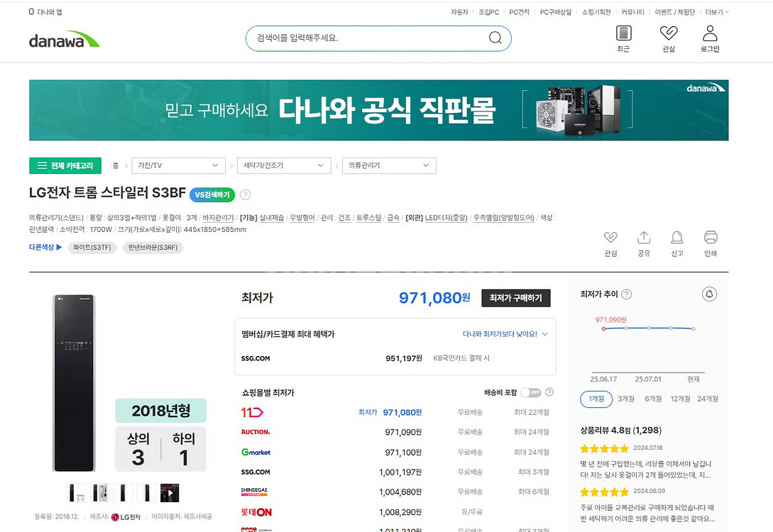Click the VS검색하기 button
This screenshot has width=773, height=532.
point(212,194)
